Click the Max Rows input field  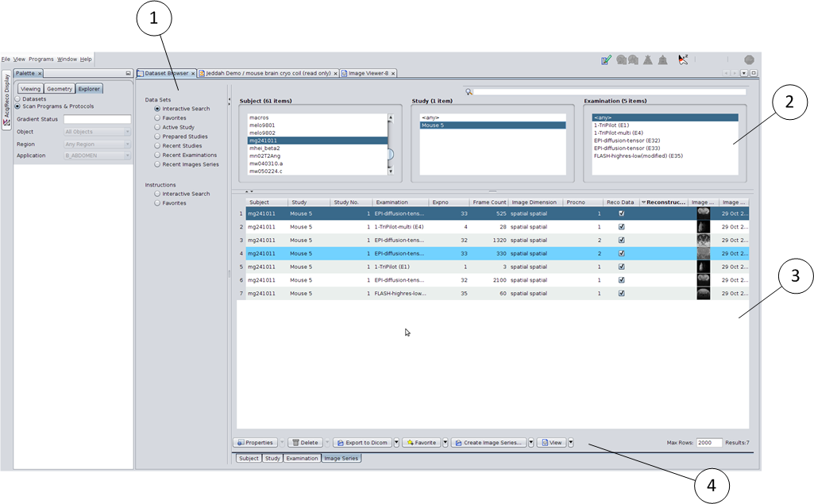click(708, 443)
